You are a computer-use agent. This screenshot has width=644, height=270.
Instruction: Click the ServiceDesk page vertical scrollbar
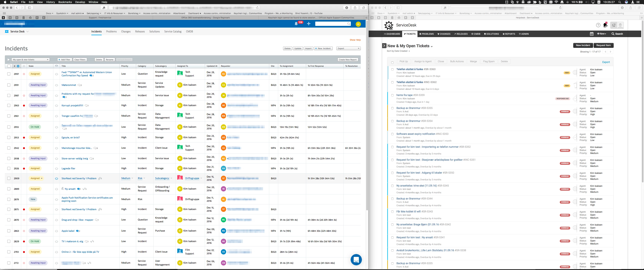click(x=642, y=101)
